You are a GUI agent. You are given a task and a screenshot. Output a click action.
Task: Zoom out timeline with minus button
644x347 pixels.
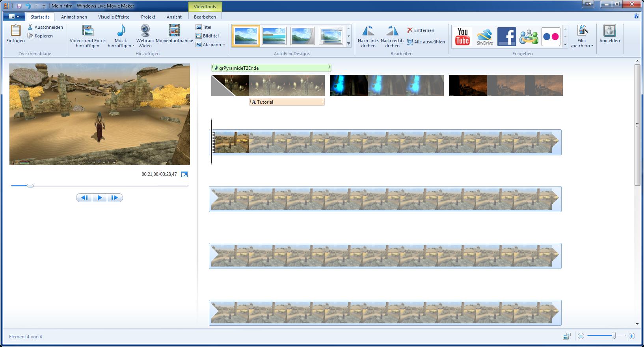(x=581, y=336)
